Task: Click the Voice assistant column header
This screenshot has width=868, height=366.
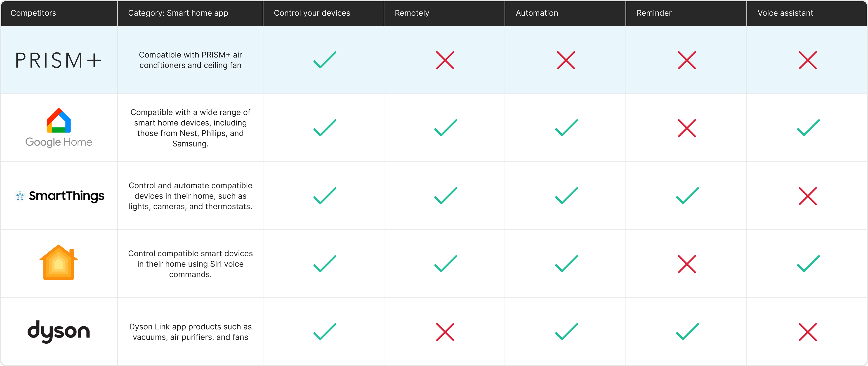Action: tap(785, 13)
